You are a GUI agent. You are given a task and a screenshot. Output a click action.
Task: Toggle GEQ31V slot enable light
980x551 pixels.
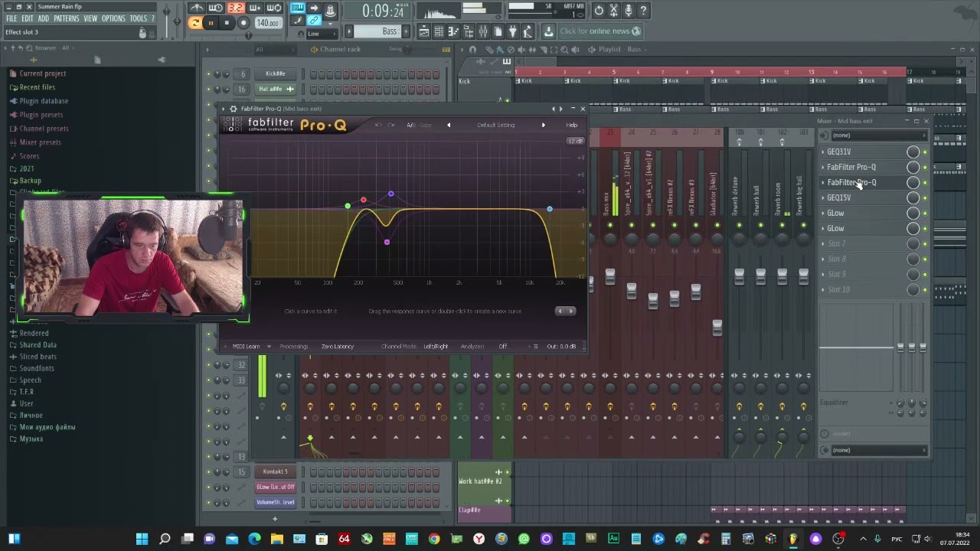[925, 152]
